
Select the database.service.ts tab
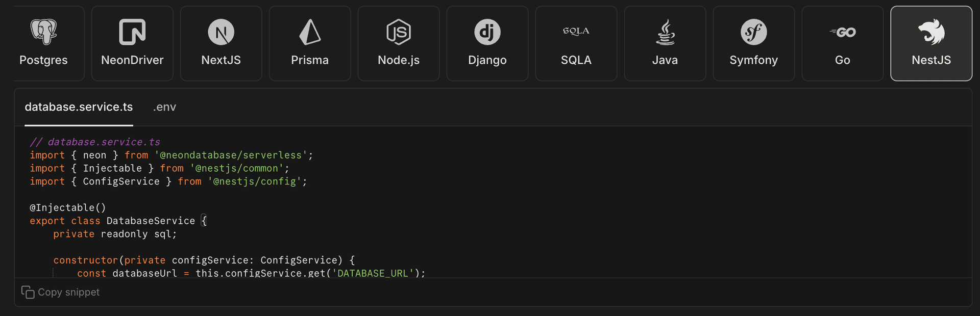79,107
